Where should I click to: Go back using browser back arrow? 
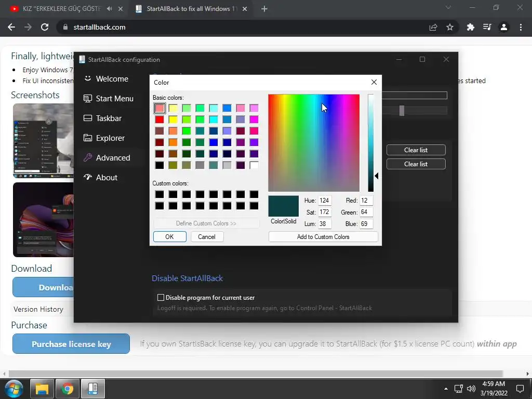(11, 27)
